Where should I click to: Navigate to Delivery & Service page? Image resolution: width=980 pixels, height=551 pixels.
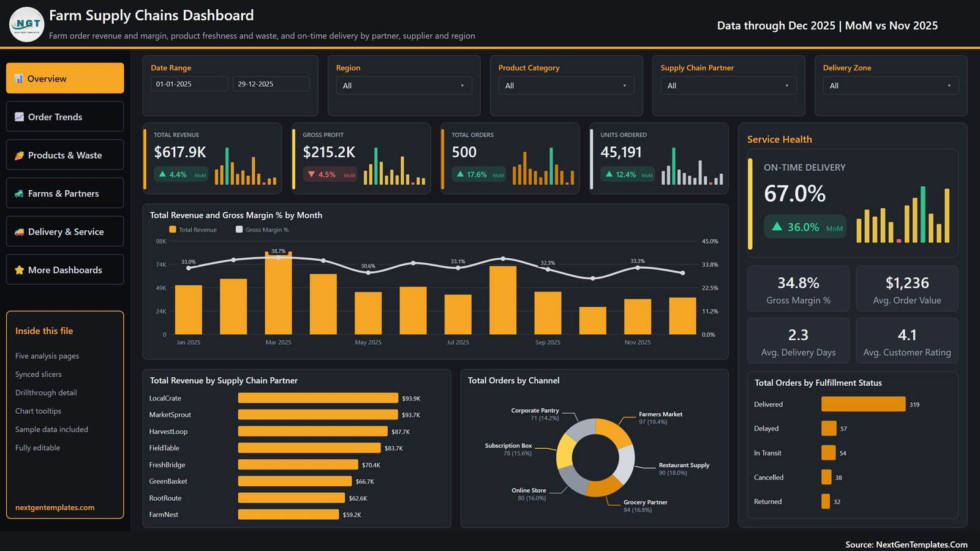pyautogui.click(x=65, y=231)
